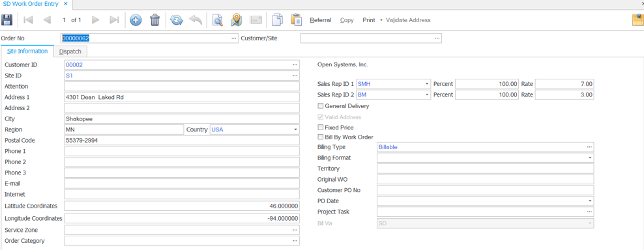Click the Latitude Coordinates field
Screen dimensions: 644x250
[x=182, y=206]
